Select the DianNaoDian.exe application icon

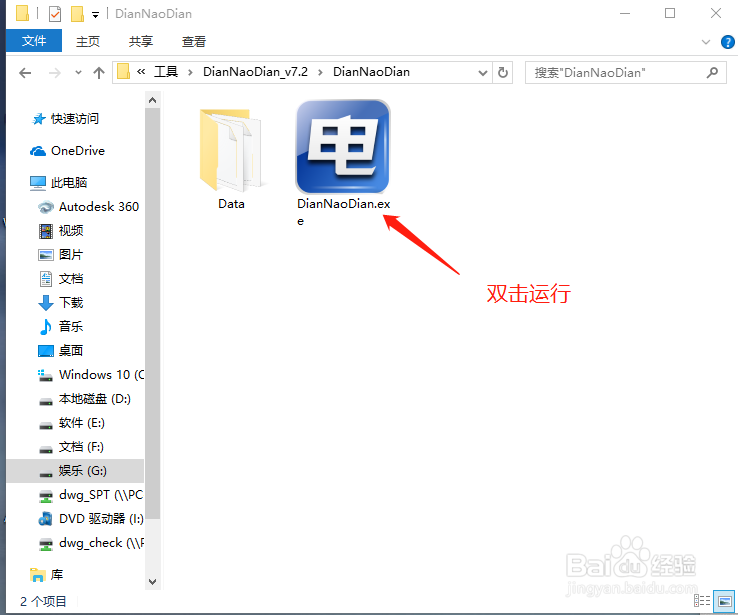(x=343, y=147)
